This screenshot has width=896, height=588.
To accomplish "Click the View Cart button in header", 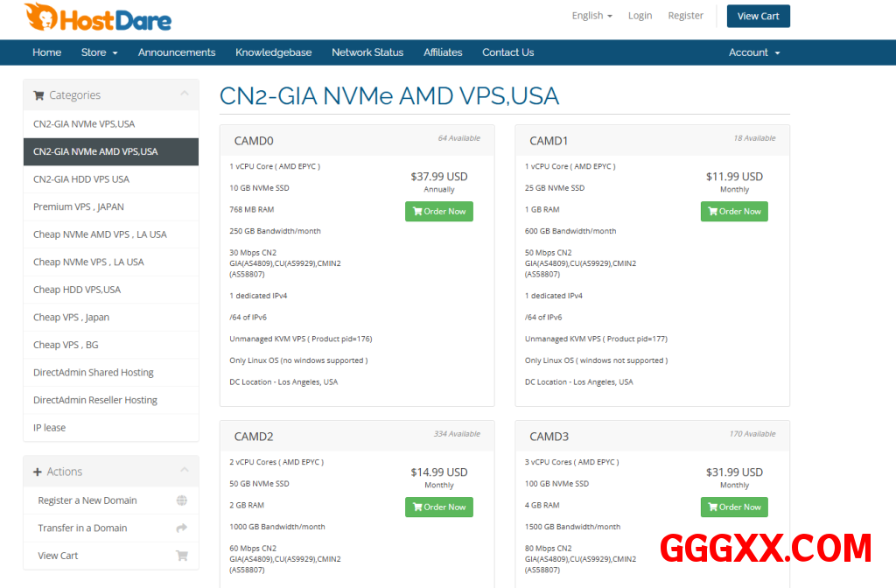I will (758, 16).
